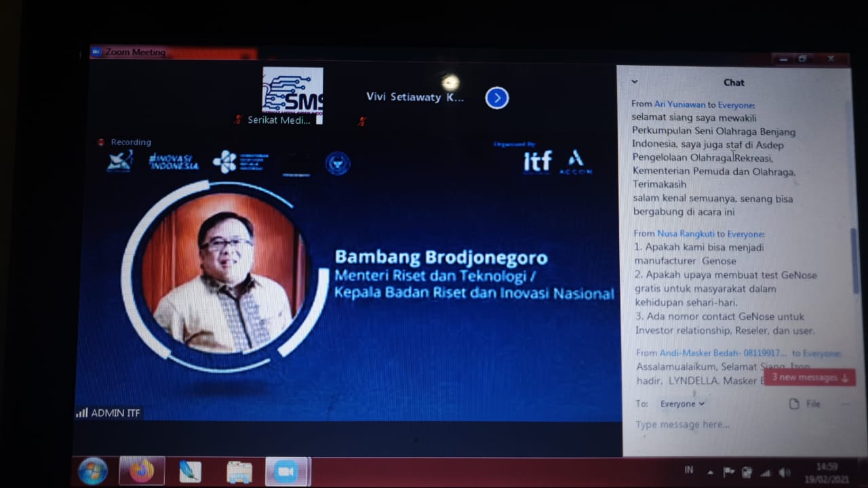The width and height of the screenshot is (868, 488).
Task: Open Firefox from the taskbar
Action: tap(142, 471)
